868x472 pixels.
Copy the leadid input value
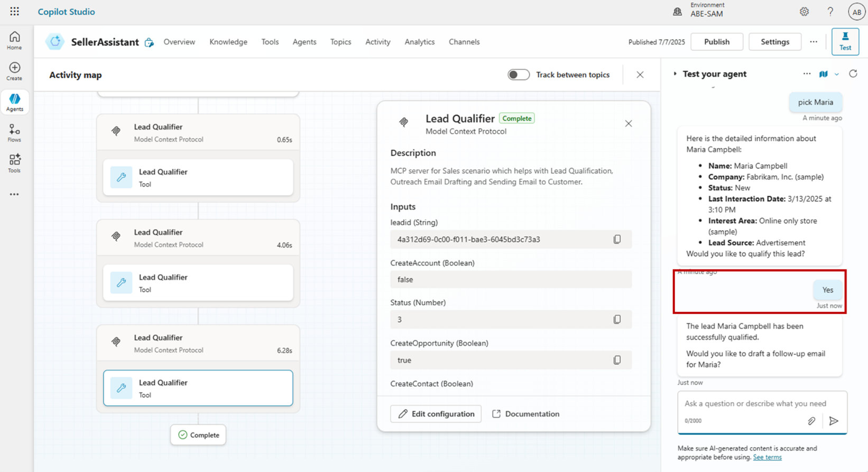(x=616, y=239)
